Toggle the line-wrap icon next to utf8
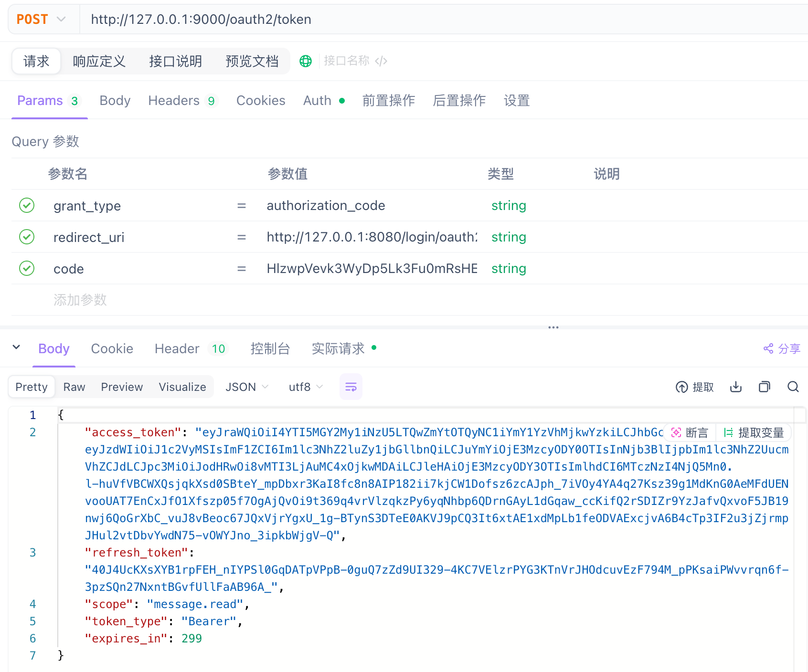Viewport: 808px width, 672px height. click(351, 387)
